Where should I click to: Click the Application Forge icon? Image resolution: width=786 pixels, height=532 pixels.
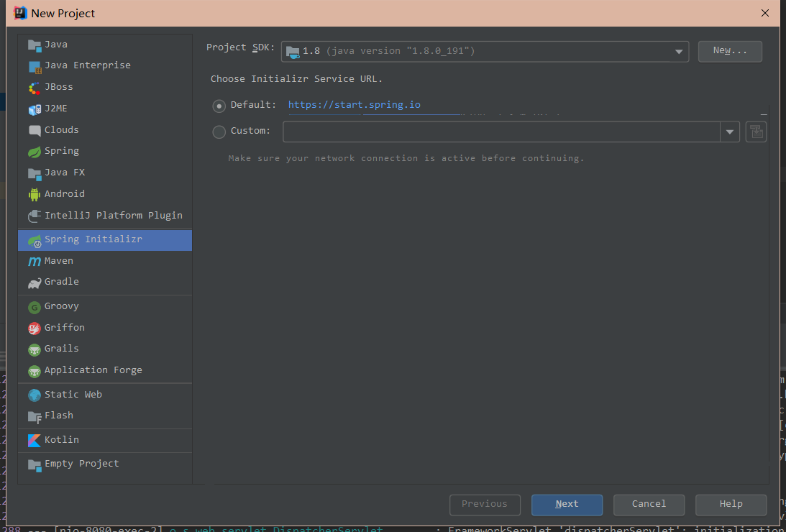tap(35, 371)
